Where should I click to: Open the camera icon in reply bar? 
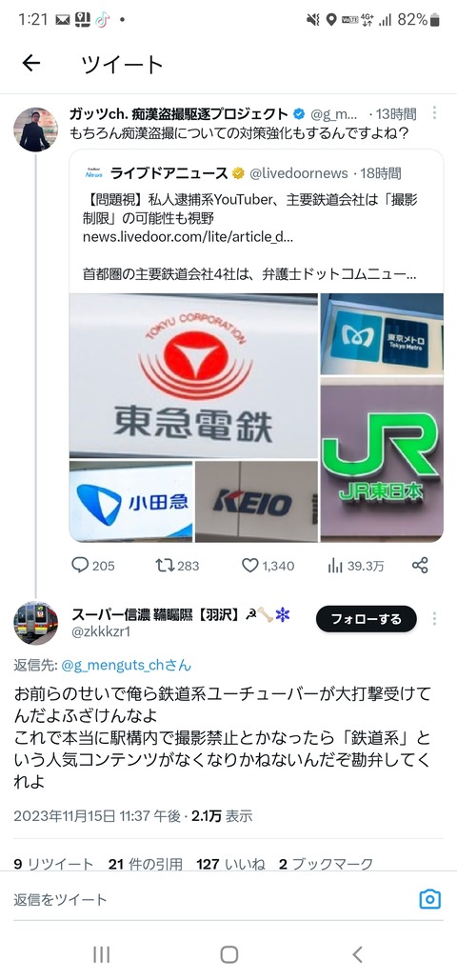tap(429, 899)
